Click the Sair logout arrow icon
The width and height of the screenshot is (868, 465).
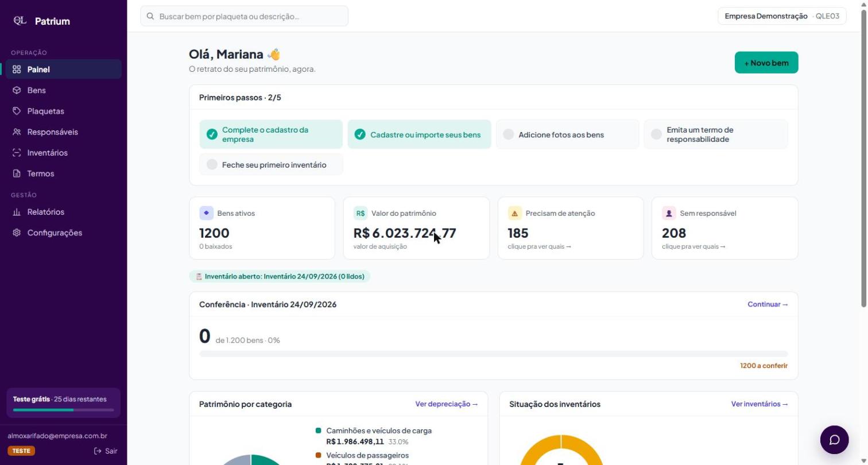coord(98,451)
